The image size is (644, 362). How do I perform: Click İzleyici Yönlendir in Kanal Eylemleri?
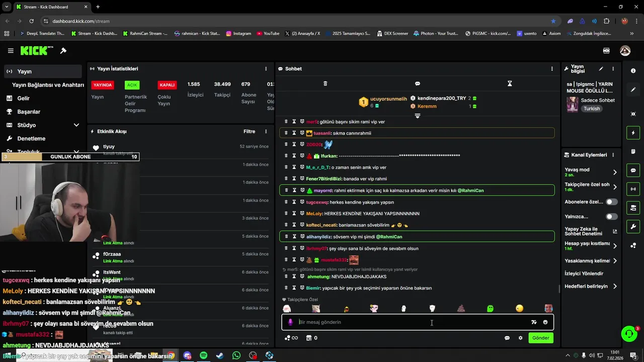tap(584, 274)
